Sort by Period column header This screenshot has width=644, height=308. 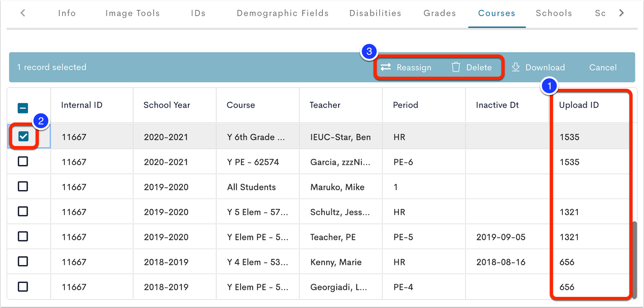pyautogui.click(x=406, y=105)
